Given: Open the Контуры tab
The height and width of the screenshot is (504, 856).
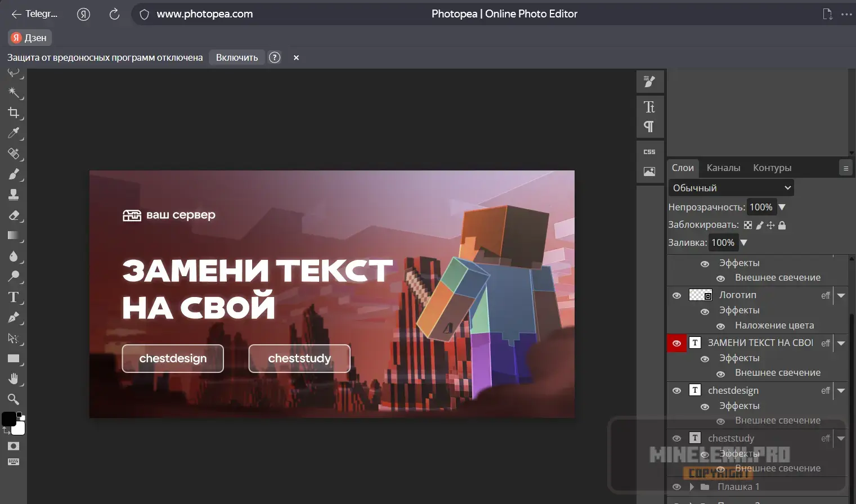Looking at the screenshot, I should click(772, 167).
